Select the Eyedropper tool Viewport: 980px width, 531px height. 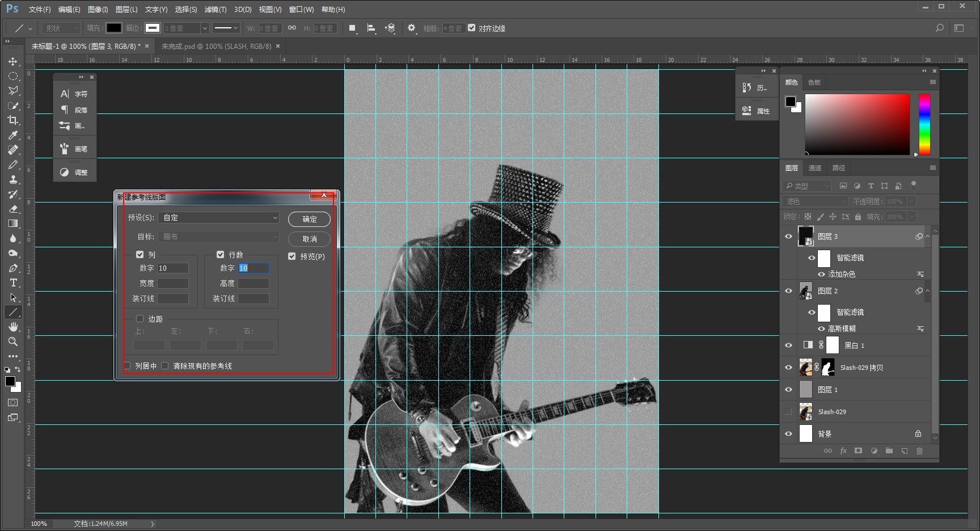[12, 135]
